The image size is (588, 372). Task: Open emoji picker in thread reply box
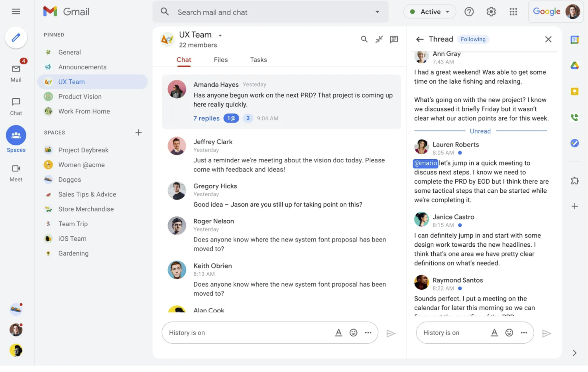[x=509, y=332]
